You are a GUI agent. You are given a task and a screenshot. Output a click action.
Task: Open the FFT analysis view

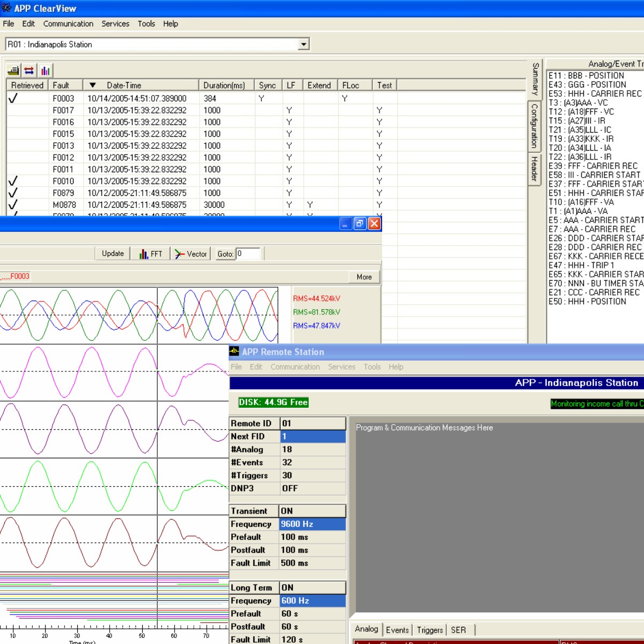click(x=150, y=253)
